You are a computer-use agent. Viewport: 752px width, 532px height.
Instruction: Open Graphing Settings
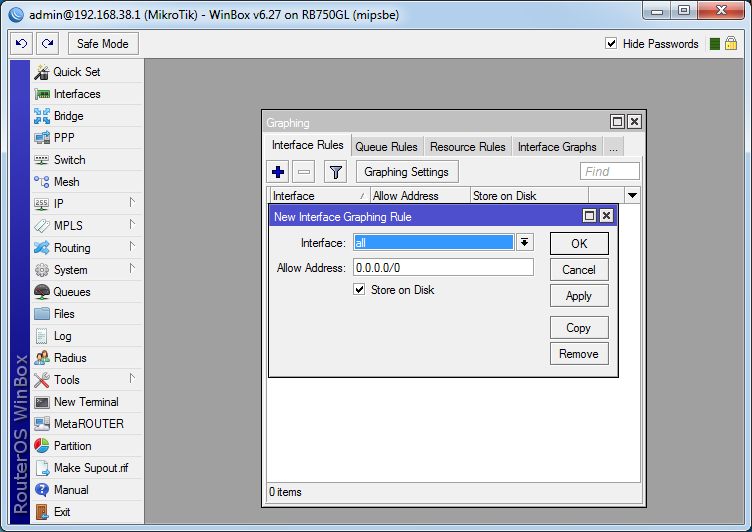[x=407, y=172]
